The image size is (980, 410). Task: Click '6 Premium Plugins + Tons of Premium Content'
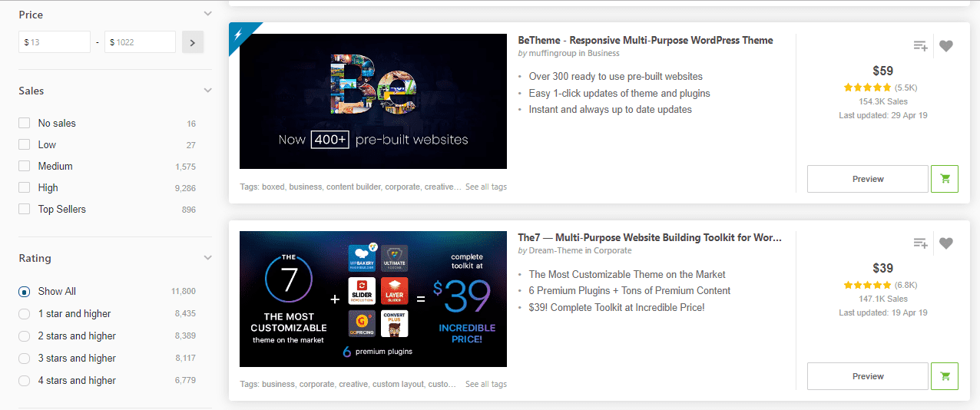click(x=630, y=290)
